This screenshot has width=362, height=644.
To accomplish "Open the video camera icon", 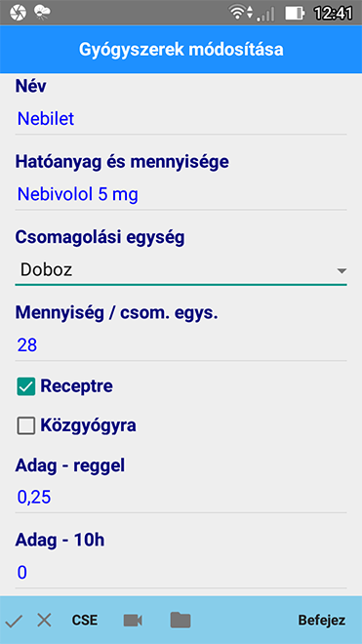I will pos(133,621).
